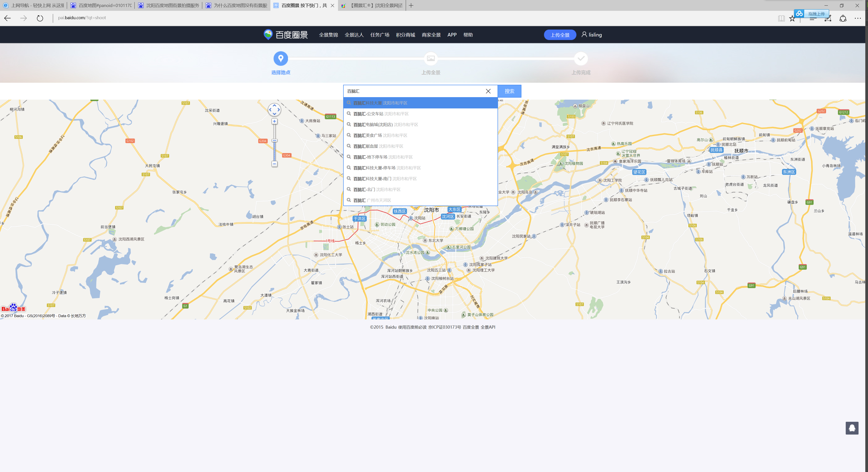Screen dimensions: 868x472
Task: Click the map zoom out minus button
Action: [x=274, y=164]
